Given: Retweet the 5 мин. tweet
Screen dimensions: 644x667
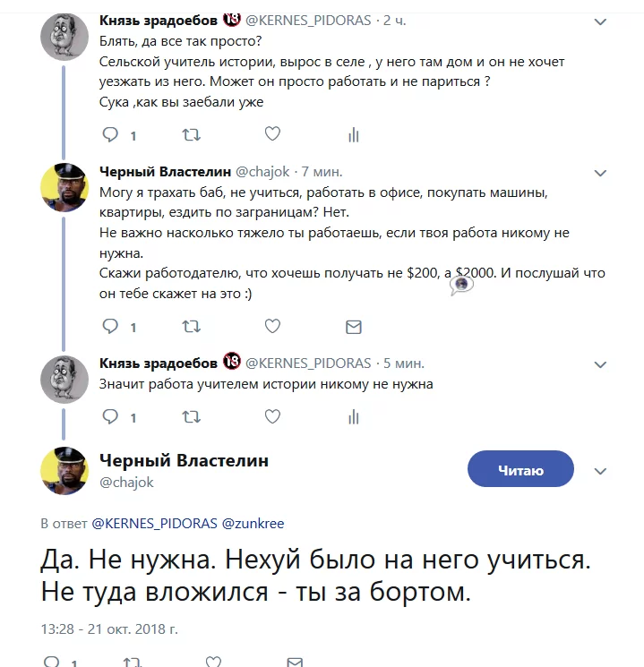Looking at the screenshot, I should 191,416.
